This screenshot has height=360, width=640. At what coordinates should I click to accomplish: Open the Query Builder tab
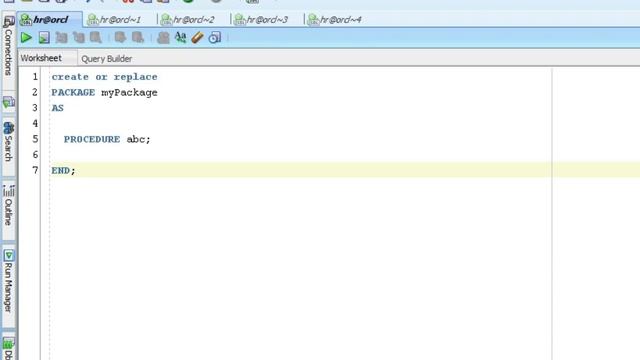(x=107, y=59)
